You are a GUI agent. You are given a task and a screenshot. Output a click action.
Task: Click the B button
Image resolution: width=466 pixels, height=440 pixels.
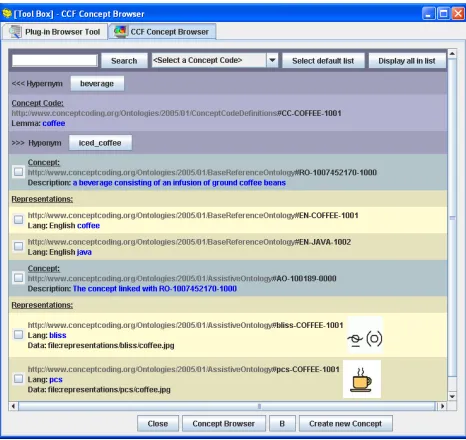point(282,424)
